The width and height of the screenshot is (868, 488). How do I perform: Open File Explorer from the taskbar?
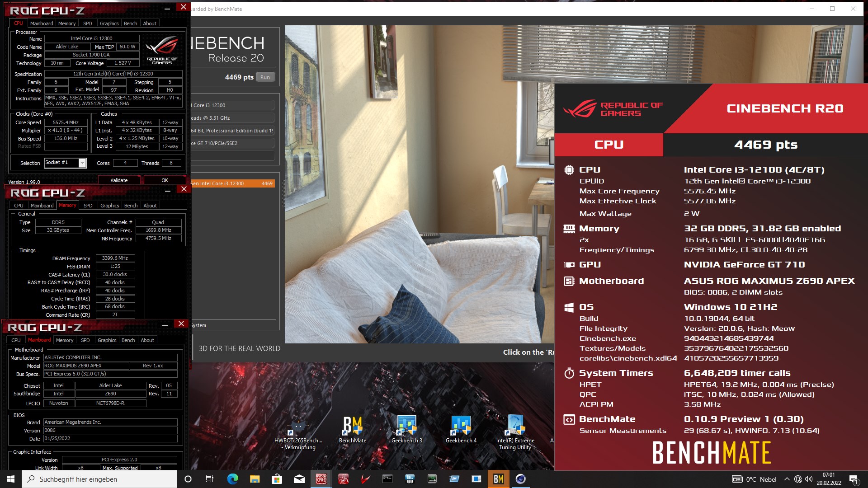[x=255, y=479]
